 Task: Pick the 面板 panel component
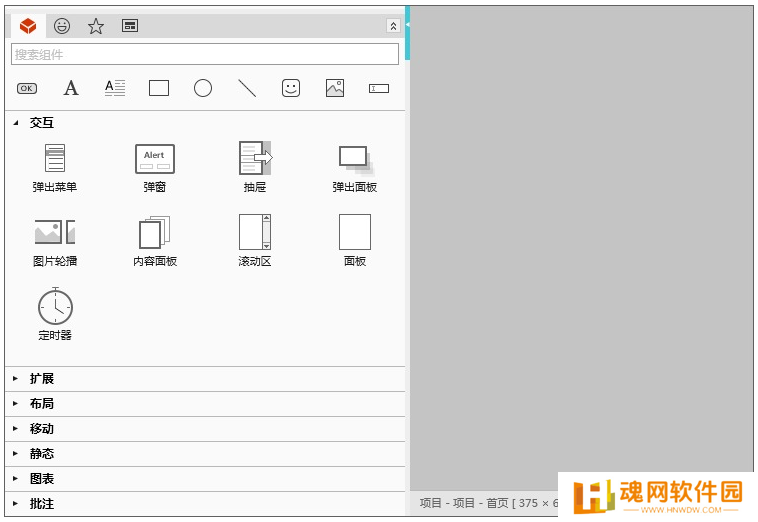pyautogui.click(x=355, y=241)
